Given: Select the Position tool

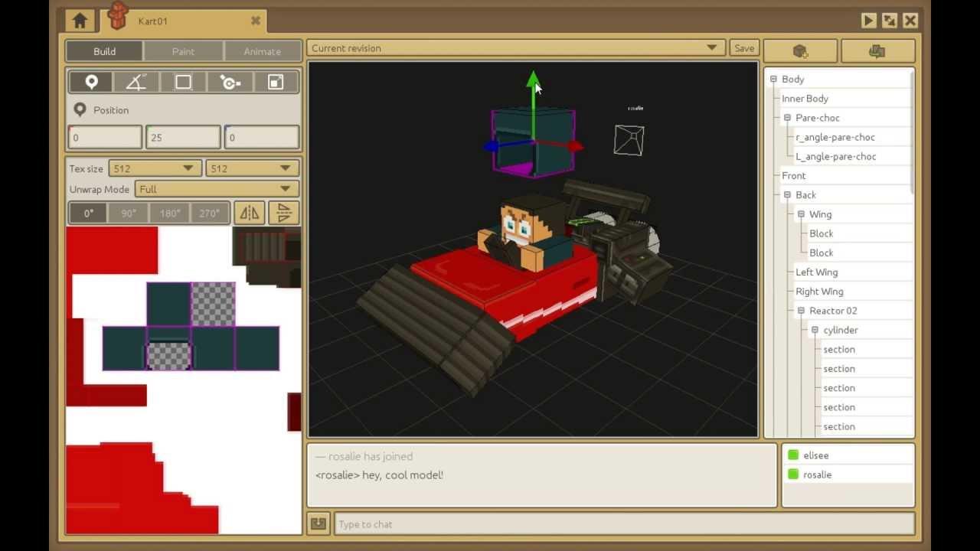Looking at the screenshot, I should tap(91, 82).
